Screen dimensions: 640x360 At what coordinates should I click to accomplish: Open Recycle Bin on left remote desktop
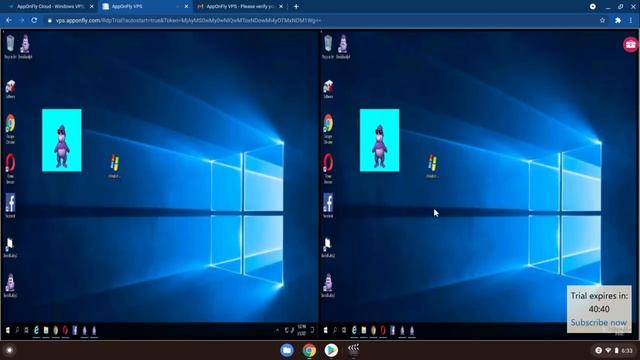[10, 47]
